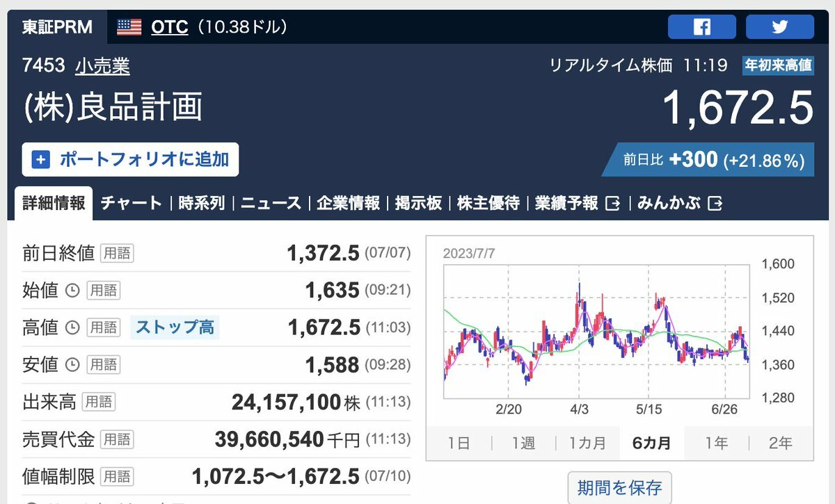Click the 東証PRM market label
The image size is (835, 504).
57,27
